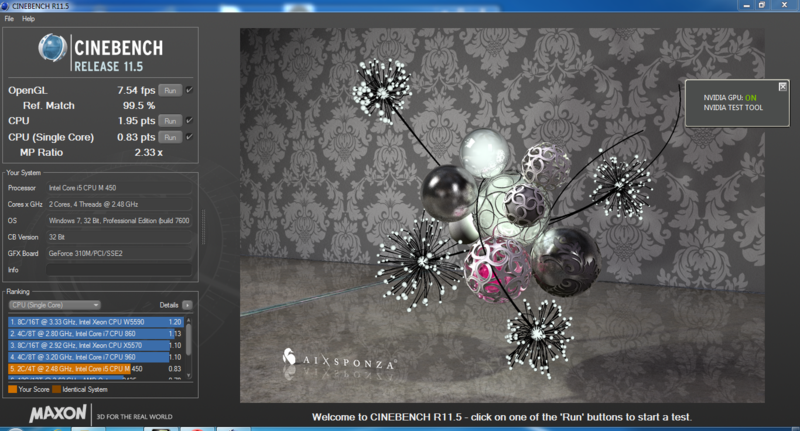Click the Cinebench globe logo

coord(52,48)
